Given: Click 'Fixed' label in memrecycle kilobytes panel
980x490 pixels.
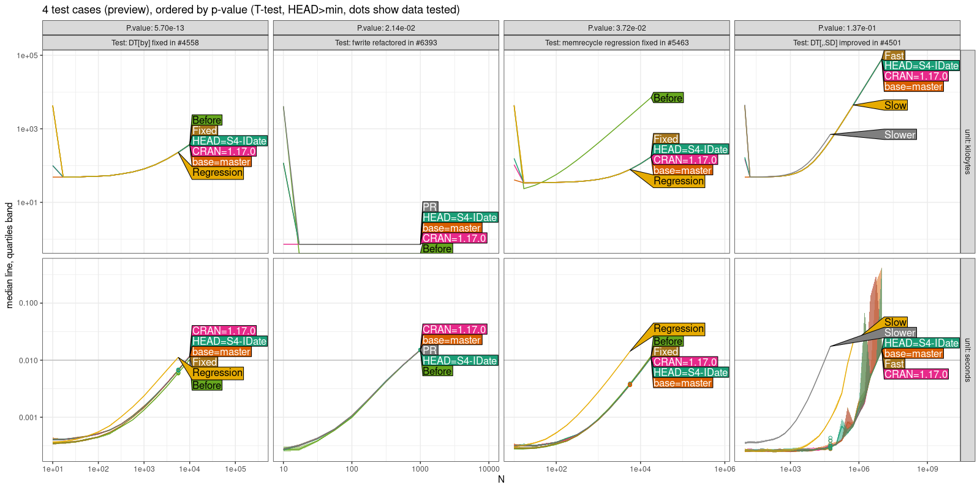Looking at the screenshot, I should pyautogui.click(x=666, y=139).
